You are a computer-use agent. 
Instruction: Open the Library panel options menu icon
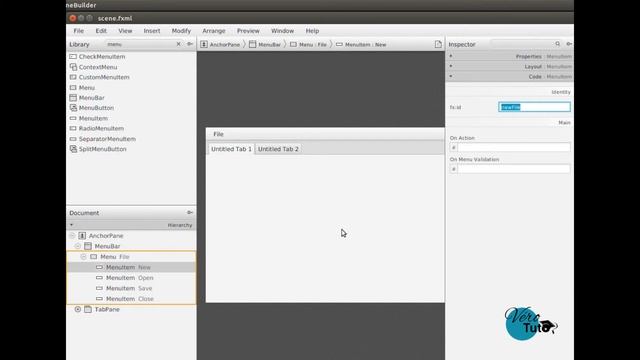point(190,44)
